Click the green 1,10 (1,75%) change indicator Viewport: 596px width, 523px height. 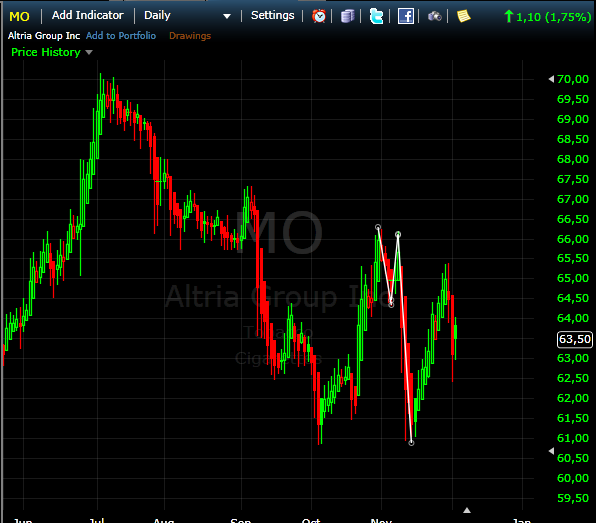pos(548,17)
